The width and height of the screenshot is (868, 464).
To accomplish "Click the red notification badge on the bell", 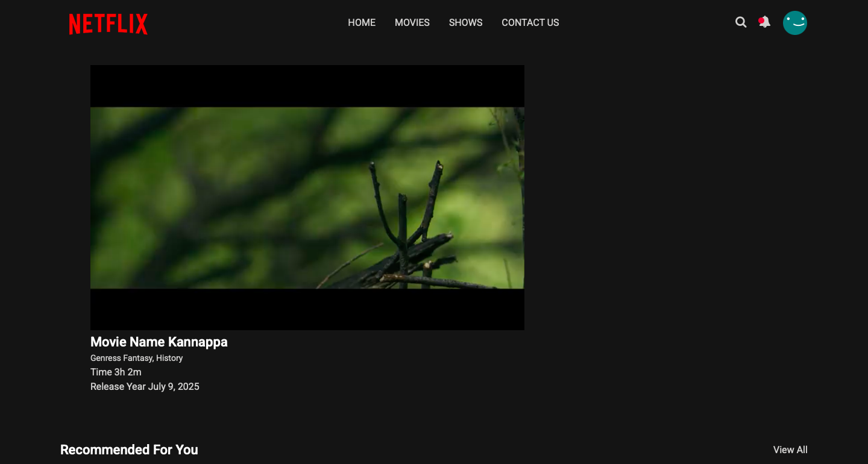I will (760, 19).
